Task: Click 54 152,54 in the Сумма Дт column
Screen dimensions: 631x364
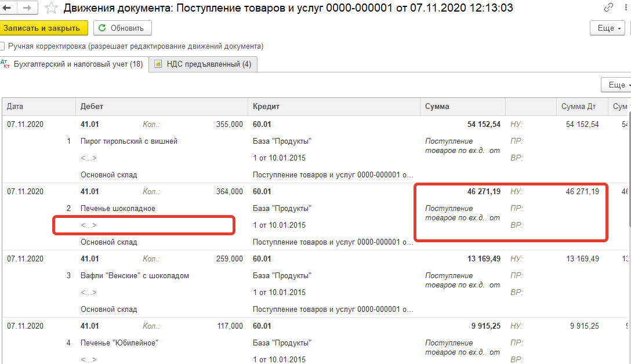Action: (582, 124)
